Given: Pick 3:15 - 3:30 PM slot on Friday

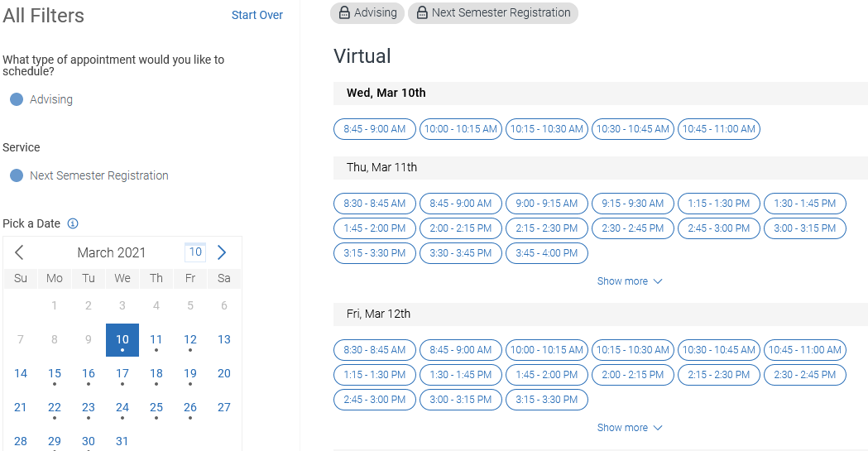Looking at the screenshot, I should [x=547, y=400].
